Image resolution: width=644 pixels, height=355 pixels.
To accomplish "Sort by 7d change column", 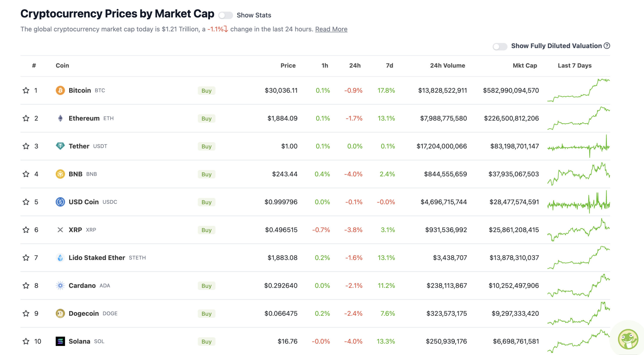I will pyautogui.click(x=389, y=66).
